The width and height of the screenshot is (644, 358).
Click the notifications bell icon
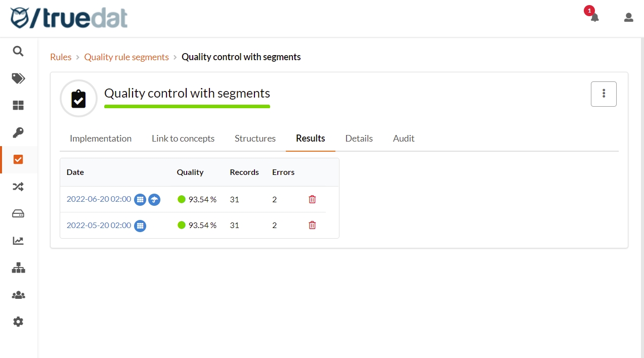594,18
